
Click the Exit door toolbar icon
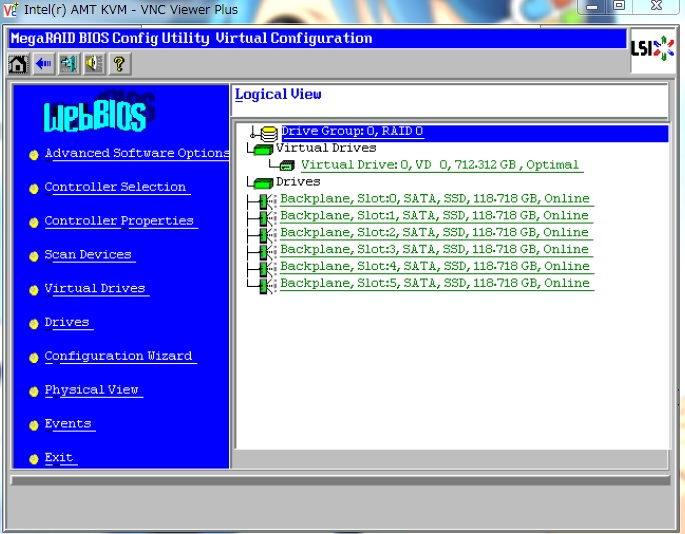click(69, 64)
